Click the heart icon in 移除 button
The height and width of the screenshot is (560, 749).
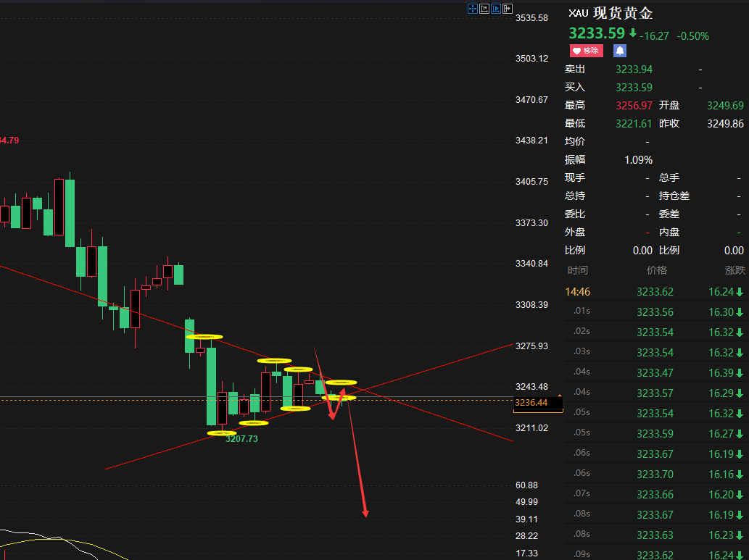coord(576,51)
